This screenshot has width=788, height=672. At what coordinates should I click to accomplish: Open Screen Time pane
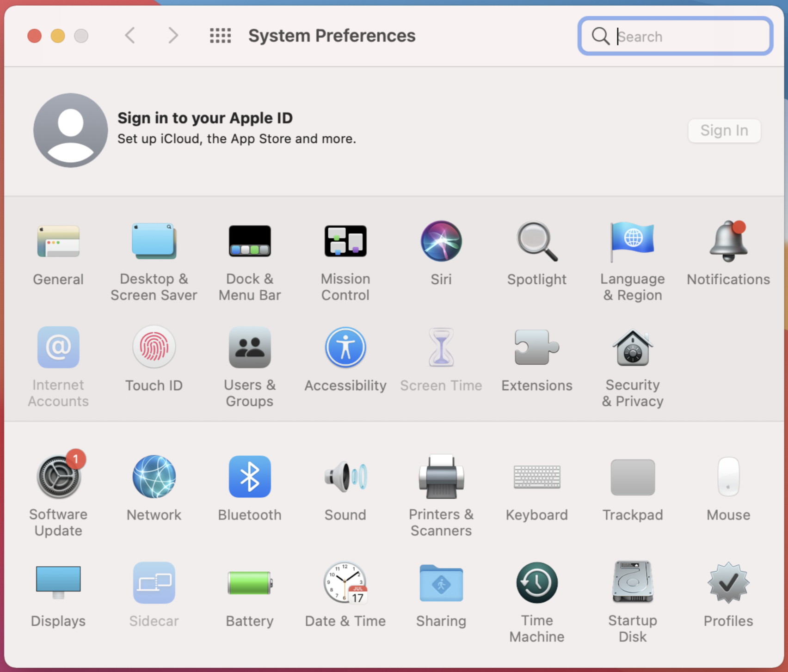pyautogui.click(x=441, y=347)
